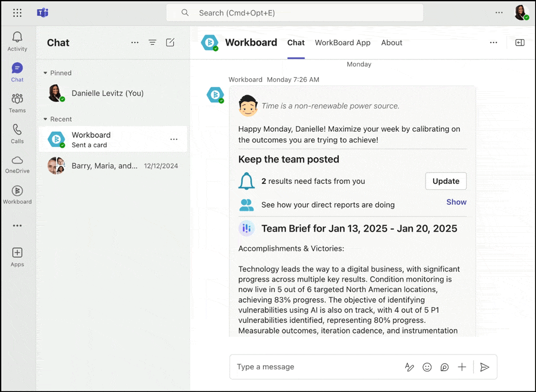Open the Teams section
This screenshot has height=392, width=536.
(x=17, y=103)
